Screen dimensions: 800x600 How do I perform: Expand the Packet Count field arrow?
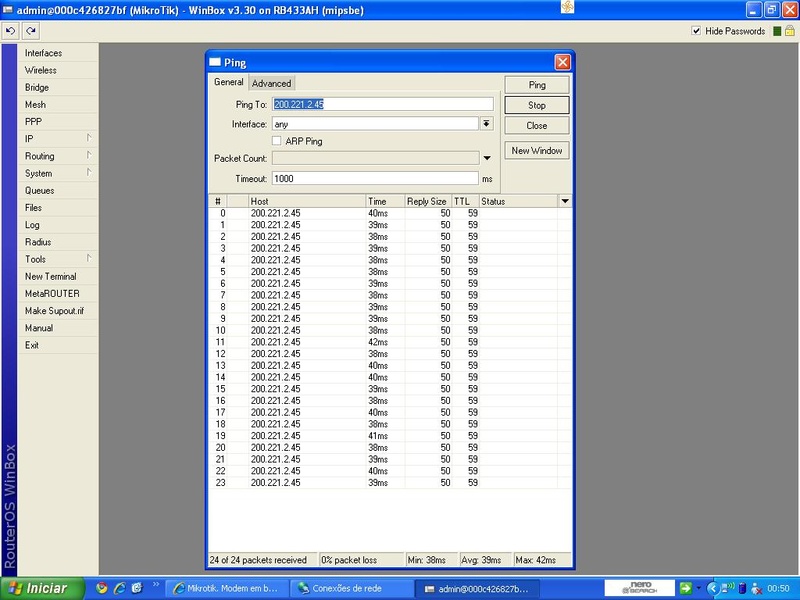[x=487, y=158]
